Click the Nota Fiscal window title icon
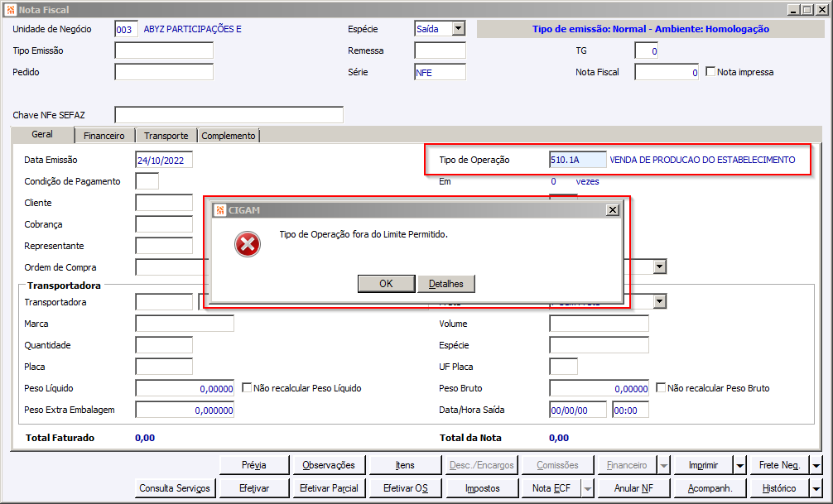The image size is (833, 504). click(x=11, y=10)
